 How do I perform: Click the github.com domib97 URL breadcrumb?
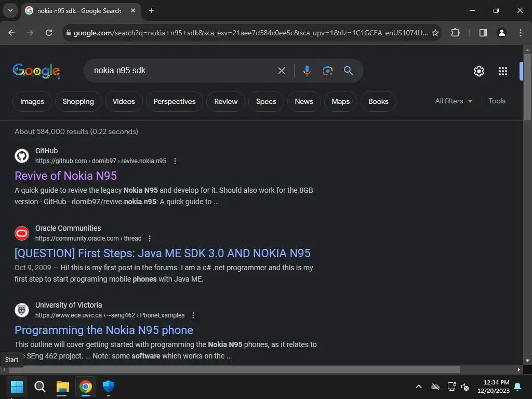tap(101, 161)
